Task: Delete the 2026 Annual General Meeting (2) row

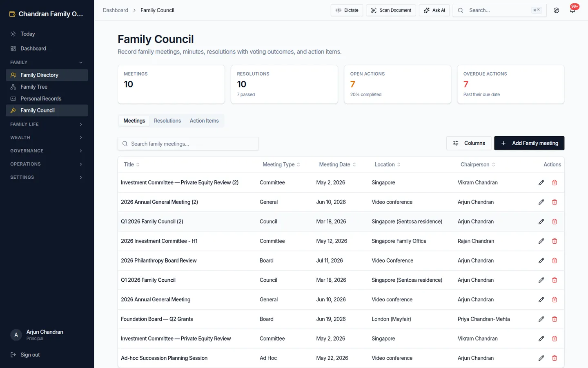Action: coord(555,202)
